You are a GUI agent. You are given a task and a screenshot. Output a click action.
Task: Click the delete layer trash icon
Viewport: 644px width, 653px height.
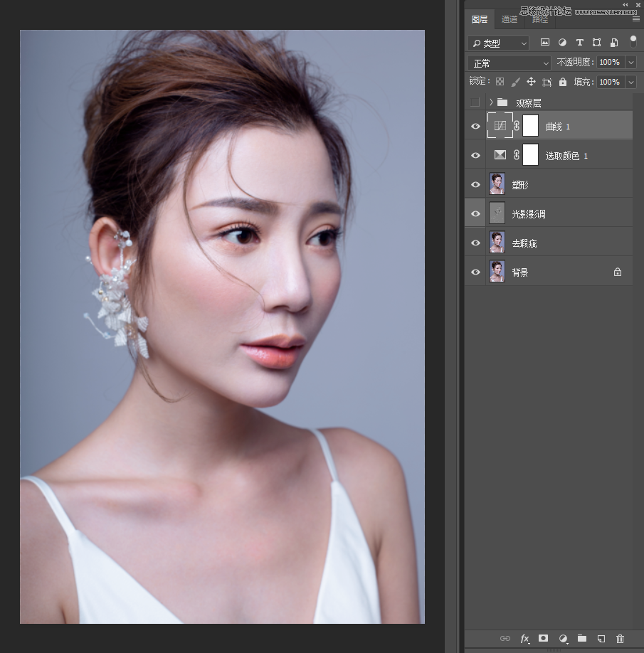click(x=620, y=639)
